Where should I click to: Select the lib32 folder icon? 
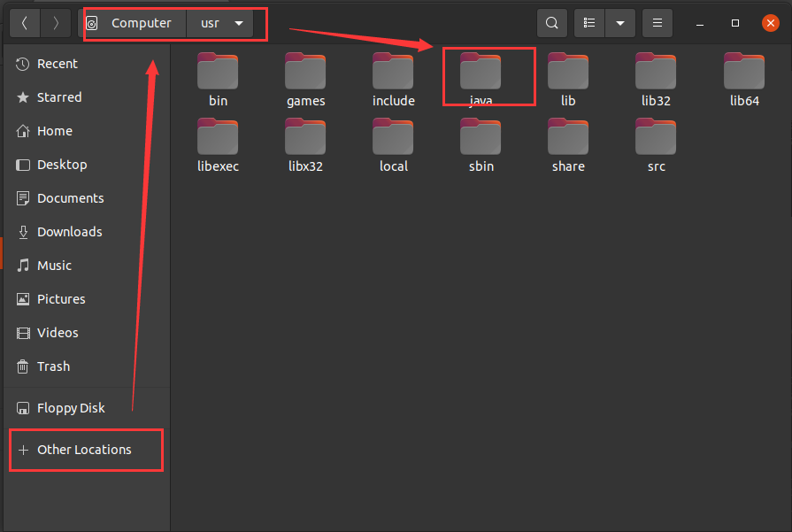click(x=656, y=71)
